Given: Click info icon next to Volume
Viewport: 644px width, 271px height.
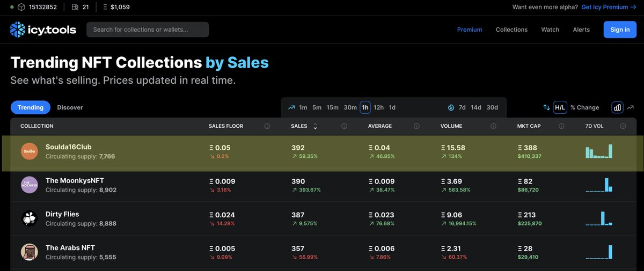Looking at the screenshot, I should point(493,126).
